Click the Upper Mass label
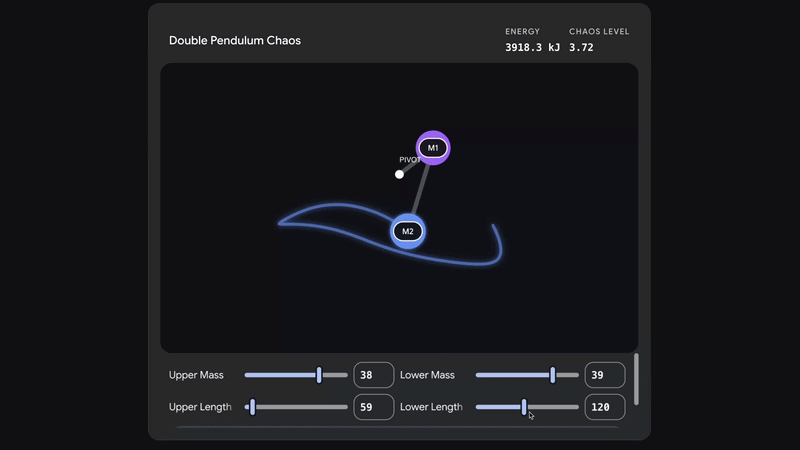The width and height of the screenshot is (800, 450). click(196, 375)
